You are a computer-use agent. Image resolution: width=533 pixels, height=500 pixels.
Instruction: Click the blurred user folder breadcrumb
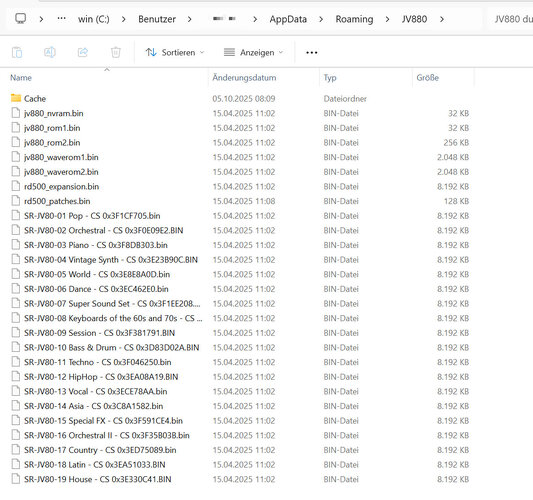(x=224, y=18)
